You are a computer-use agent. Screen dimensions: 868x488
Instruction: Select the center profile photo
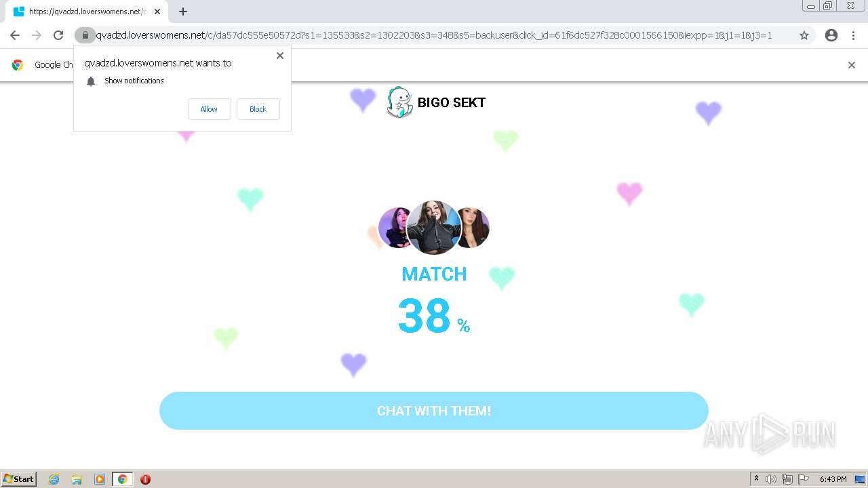coord(433,228)
